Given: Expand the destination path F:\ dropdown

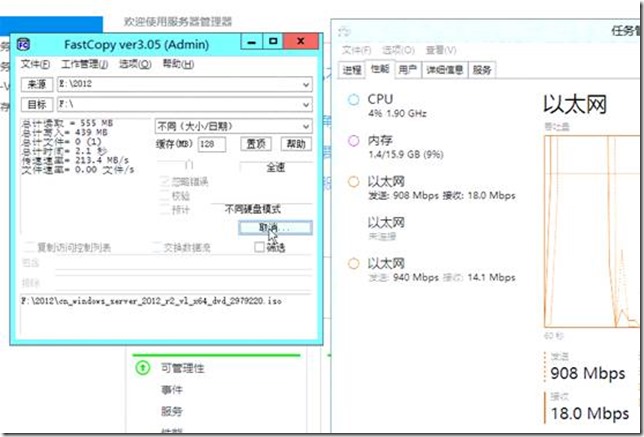Looking at the screenshot, I should 306,105.
